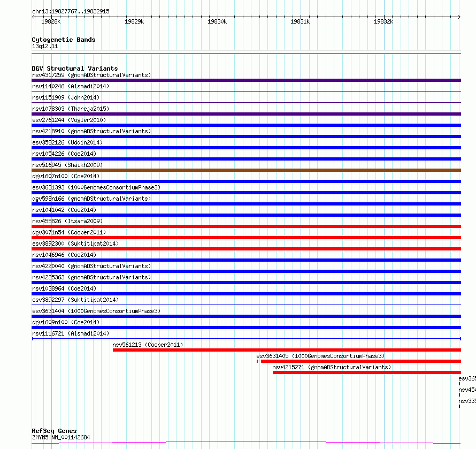Open esv2761244 (Vogler2010) variant
The image size is (476, 449).
pos(69,120)
